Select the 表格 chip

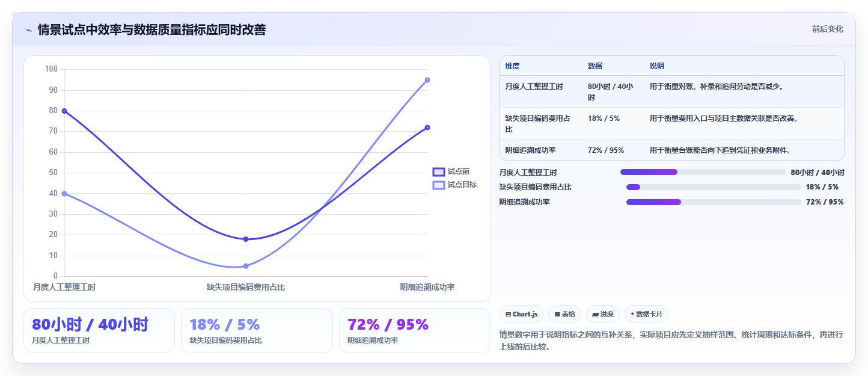[564, 314]
